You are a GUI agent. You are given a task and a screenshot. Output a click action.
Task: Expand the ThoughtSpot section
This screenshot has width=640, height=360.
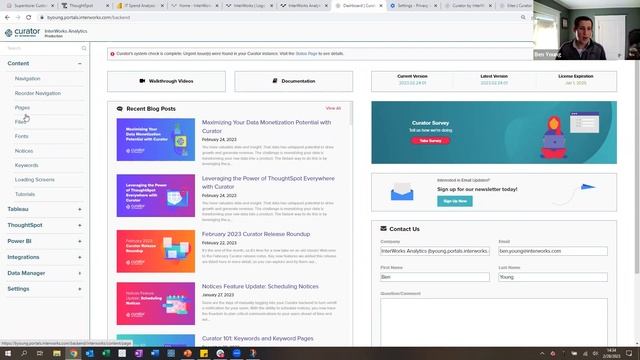80,225
